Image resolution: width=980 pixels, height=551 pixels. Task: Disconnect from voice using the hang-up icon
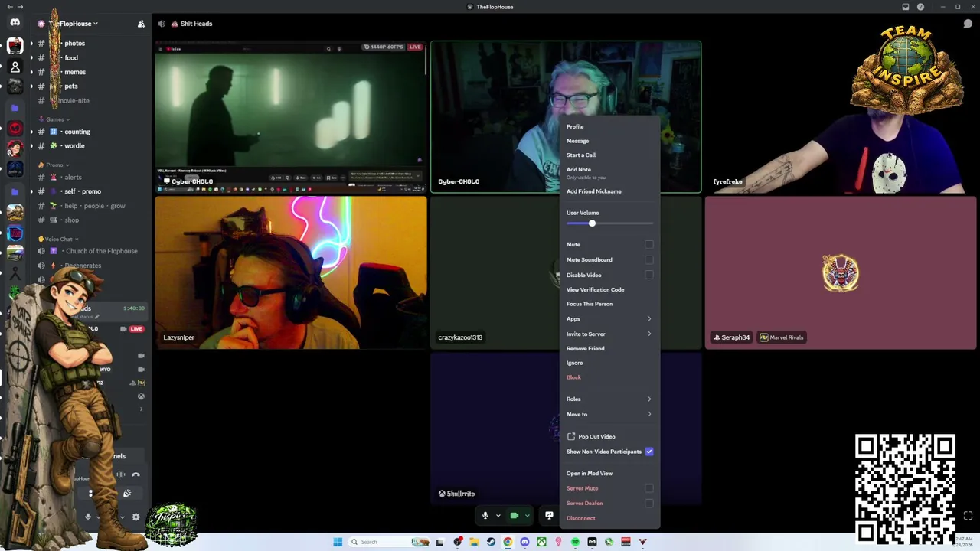coord(136,474)
